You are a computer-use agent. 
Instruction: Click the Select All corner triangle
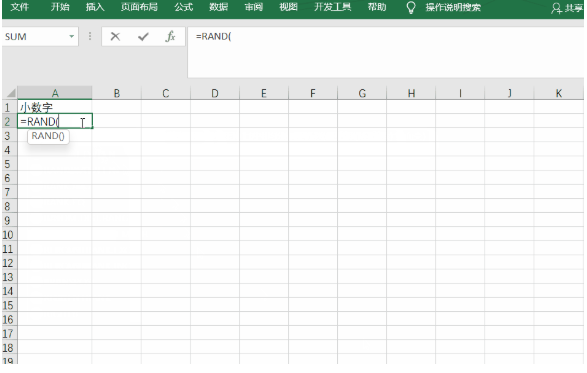(x=11, y=93)
